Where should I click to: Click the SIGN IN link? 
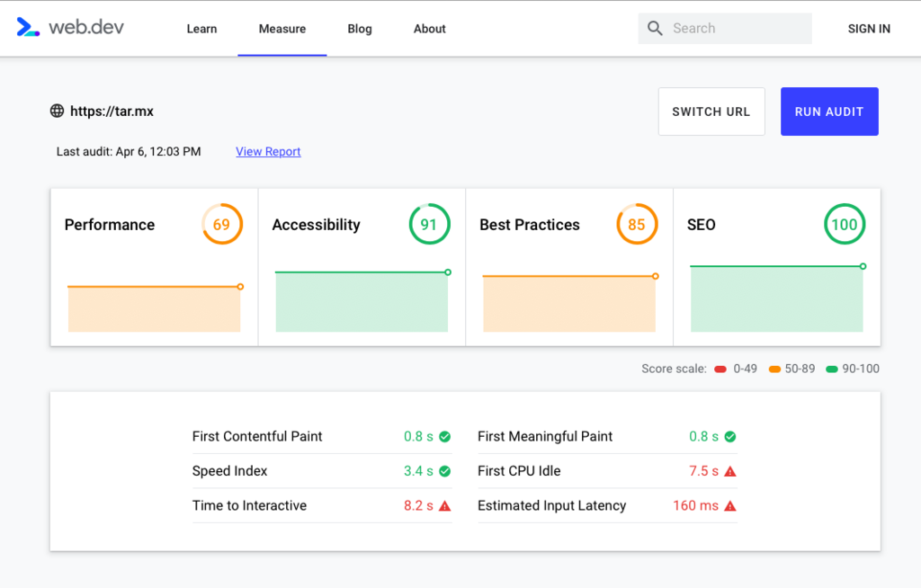(869, 29)
